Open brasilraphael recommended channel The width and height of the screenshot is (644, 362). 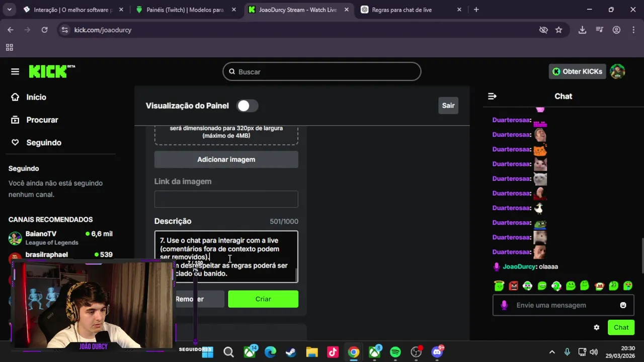pos(60,255)
